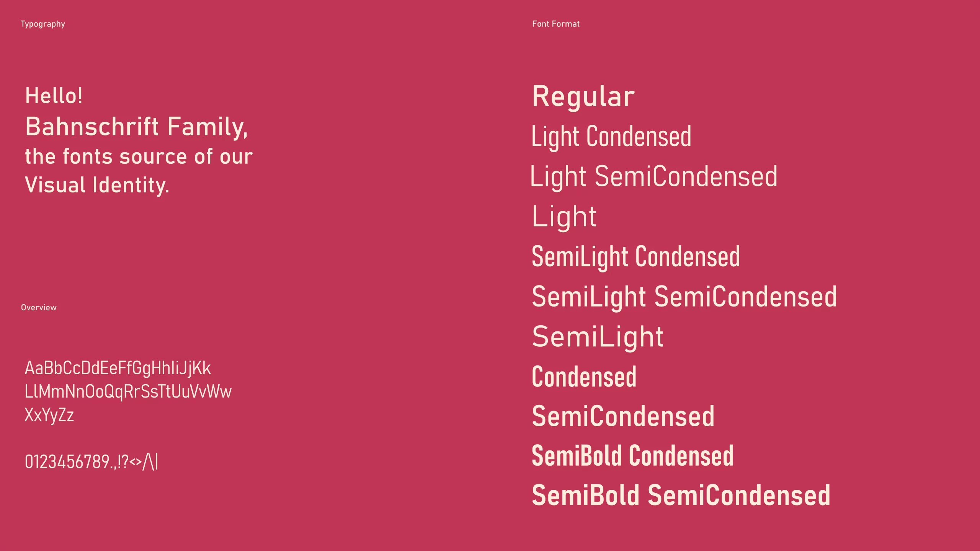Click the Bahnschrift Family, headline

(x=137, y=127)
